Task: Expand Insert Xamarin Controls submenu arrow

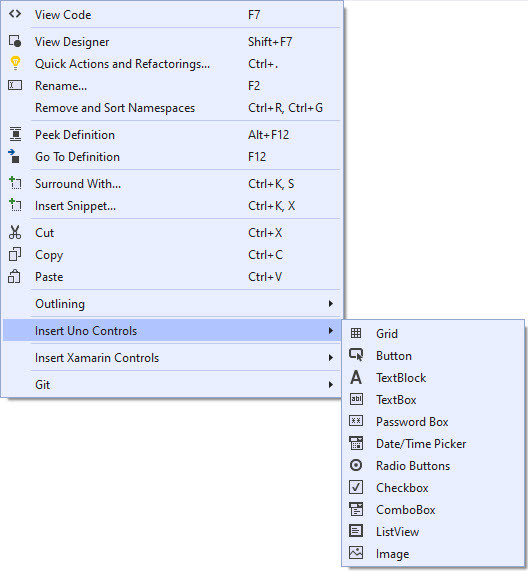Action: coord(331,358)
